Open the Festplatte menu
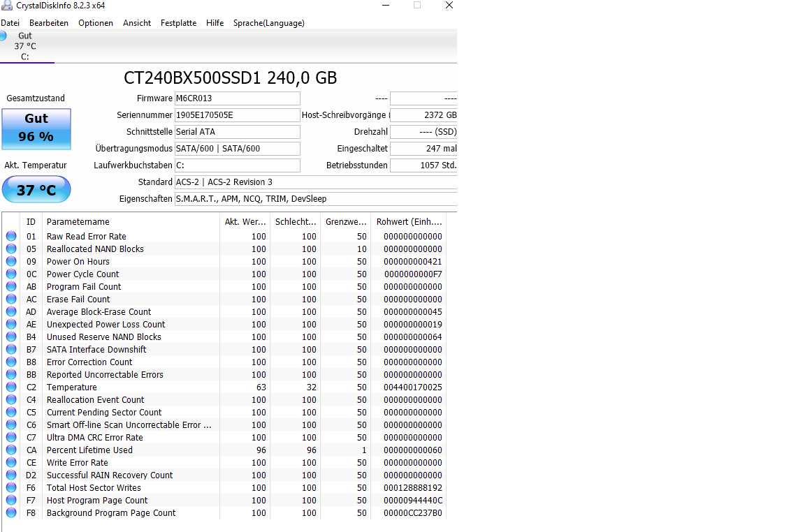805x532 pixels. coord(178,23)
